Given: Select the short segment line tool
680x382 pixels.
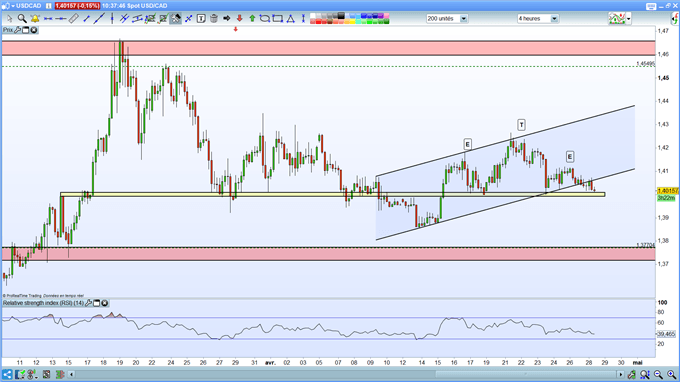Looking at the screenshot, I should coord(86,19).
